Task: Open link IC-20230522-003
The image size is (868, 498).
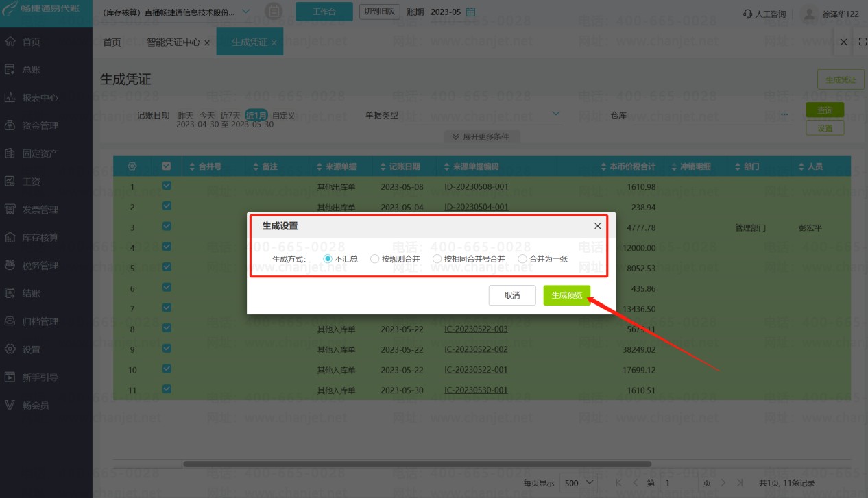Action: pyautogui.click(x=476, y=329)
